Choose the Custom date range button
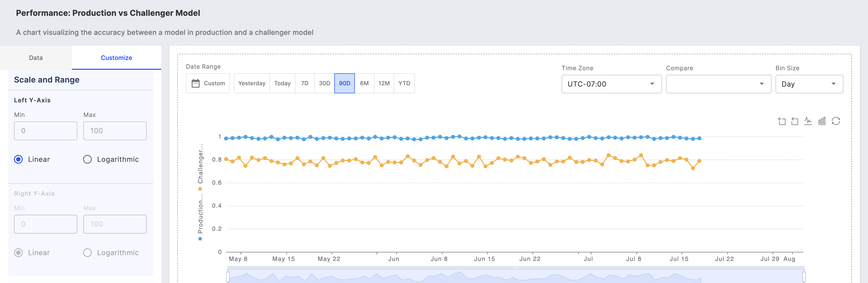 [207, 83]
